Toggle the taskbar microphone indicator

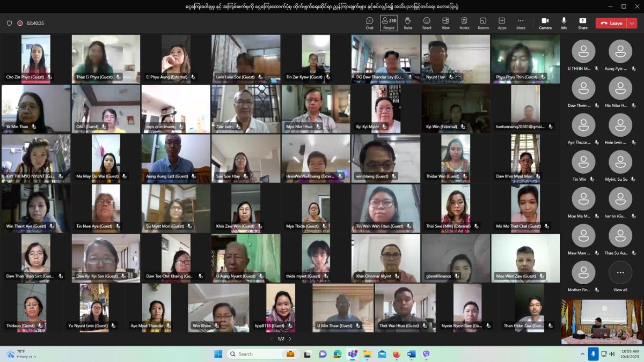pos(593,354)
